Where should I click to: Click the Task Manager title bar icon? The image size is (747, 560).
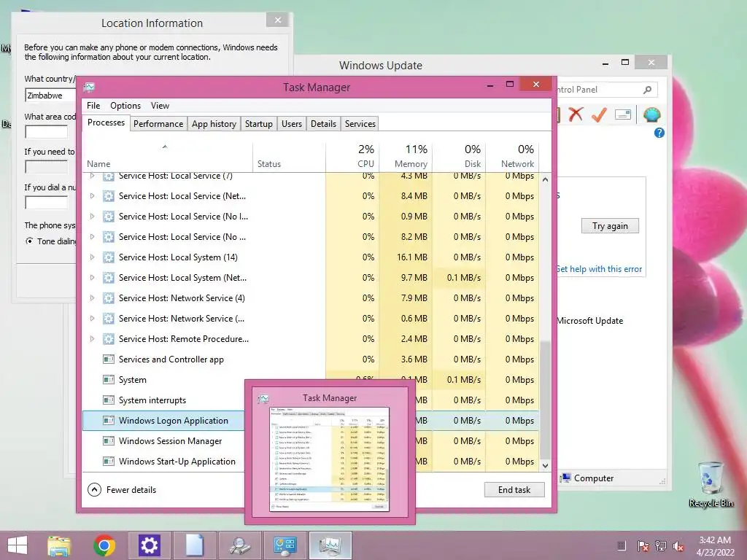coord(89,87)
